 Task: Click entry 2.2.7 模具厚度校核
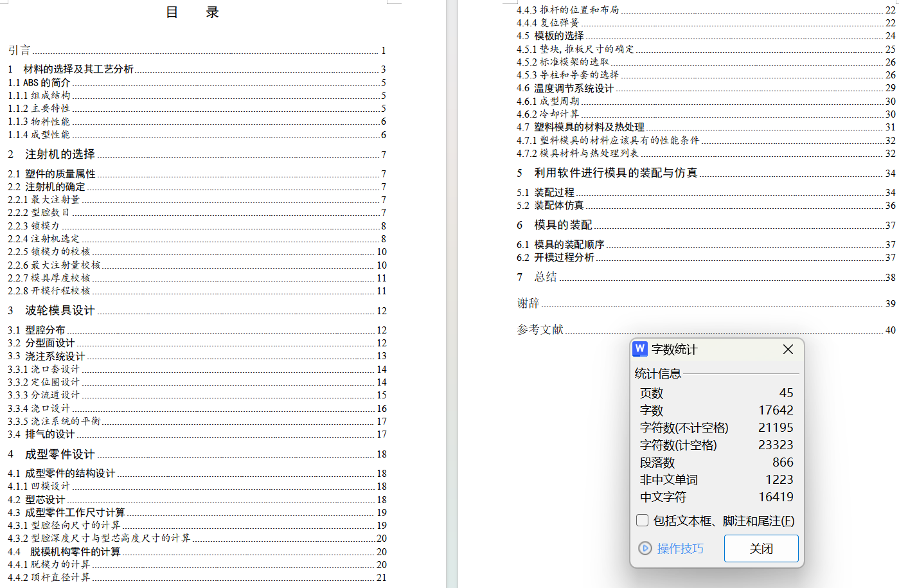tap(197, 278)
